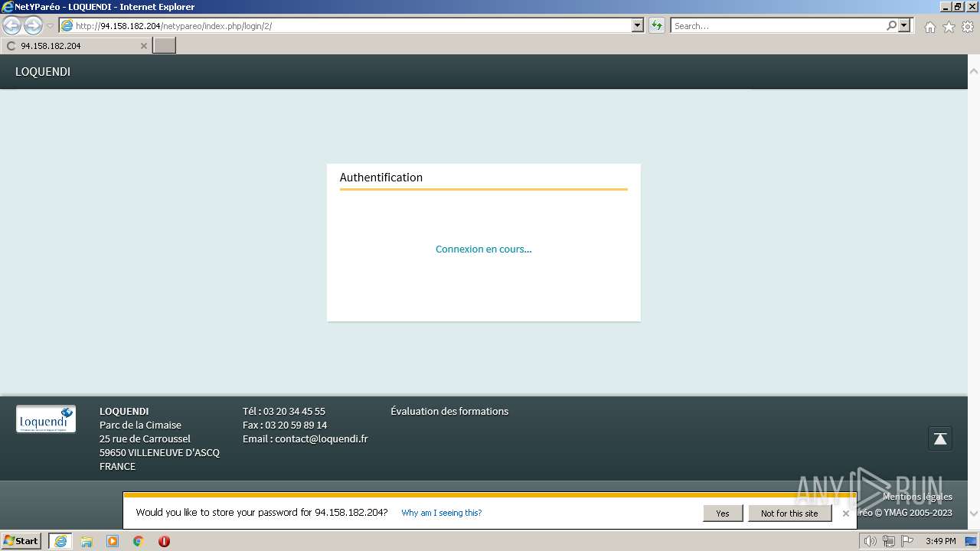Viewport: 980px width, 551px height.
Task: Select the 94.158.182.204 tab
Action: click(x=76, y=46)
